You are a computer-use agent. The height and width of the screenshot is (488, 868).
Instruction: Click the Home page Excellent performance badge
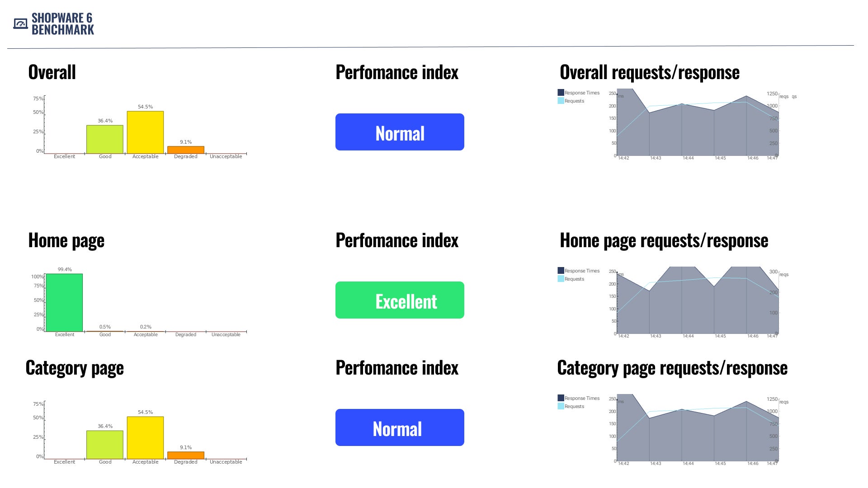(400, 300)
